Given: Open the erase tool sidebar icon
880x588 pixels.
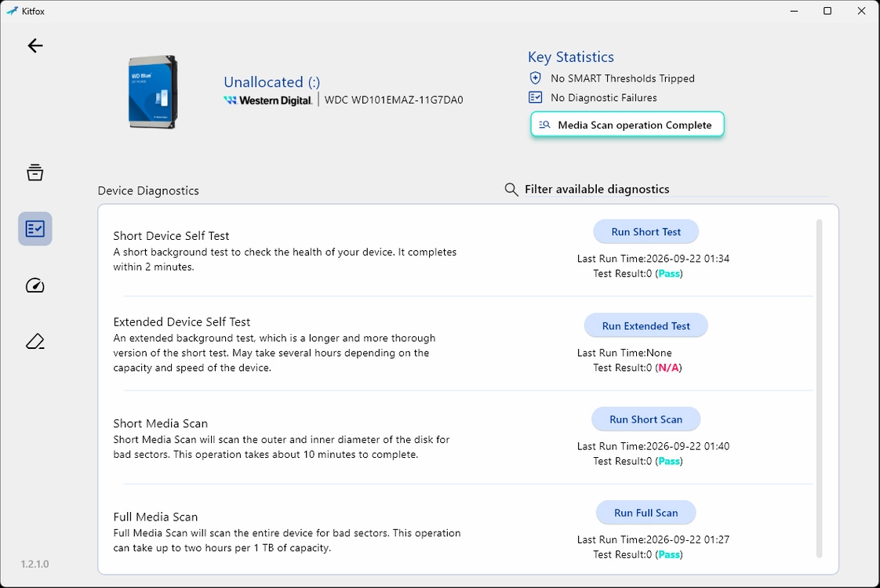Looking at the screenshot, I should tap(35, 341).
